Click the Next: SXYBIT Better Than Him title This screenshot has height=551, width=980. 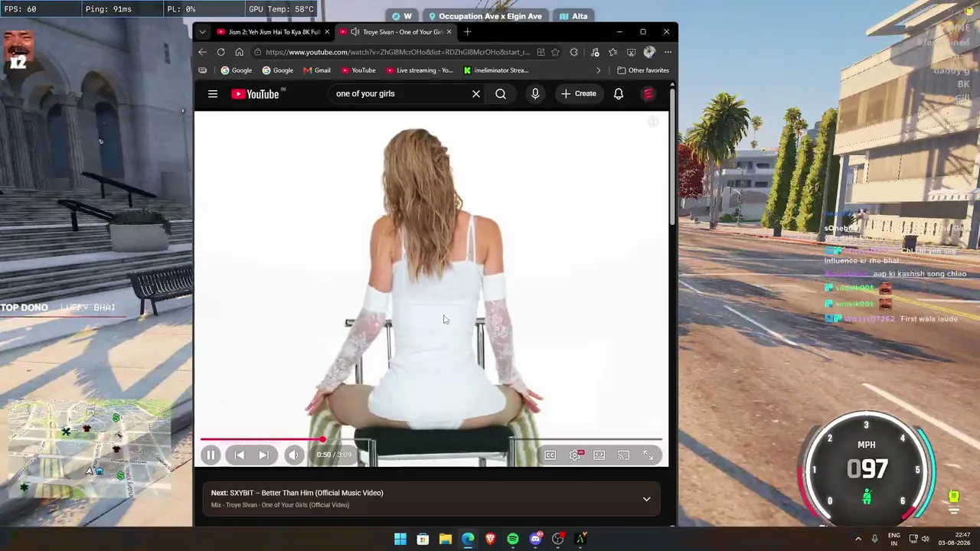(x=297, y=493)
